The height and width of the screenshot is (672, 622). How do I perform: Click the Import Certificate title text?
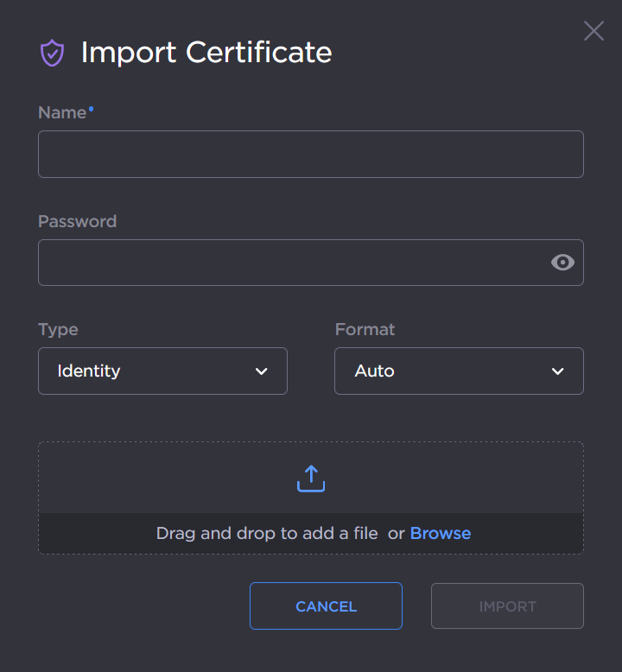pyautogui.click(x=206, y=53)
